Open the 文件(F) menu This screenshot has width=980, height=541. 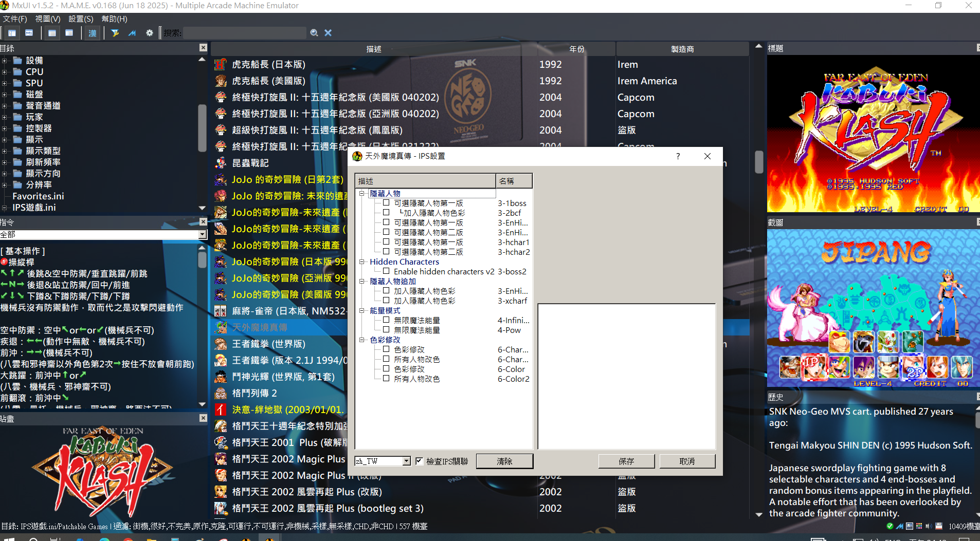15,19
